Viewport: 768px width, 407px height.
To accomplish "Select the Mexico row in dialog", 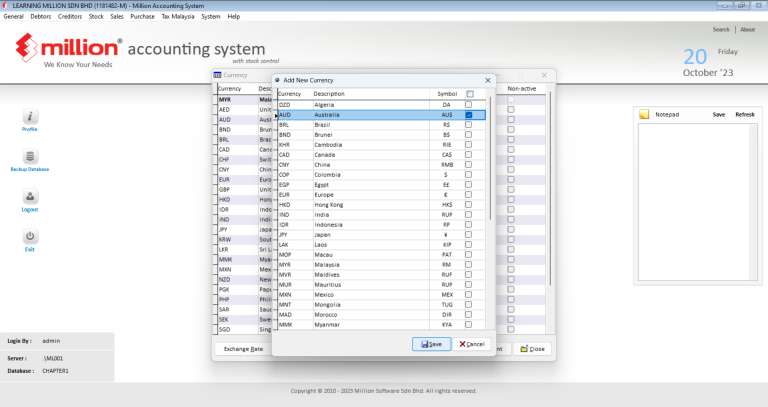I will [382, 295].
